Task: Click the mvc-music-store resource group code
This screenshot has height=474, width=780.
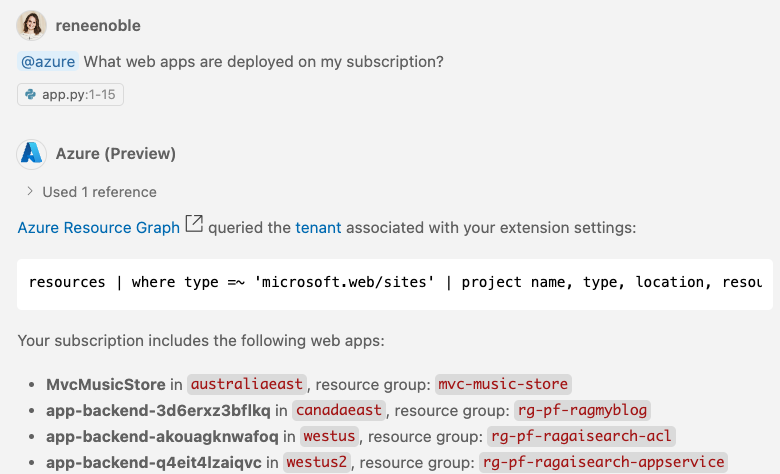Action: click(x=504, y=384)
